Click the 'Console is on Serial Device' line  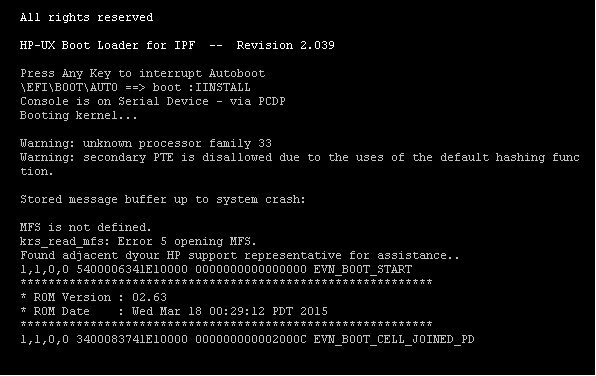(153, 102)
